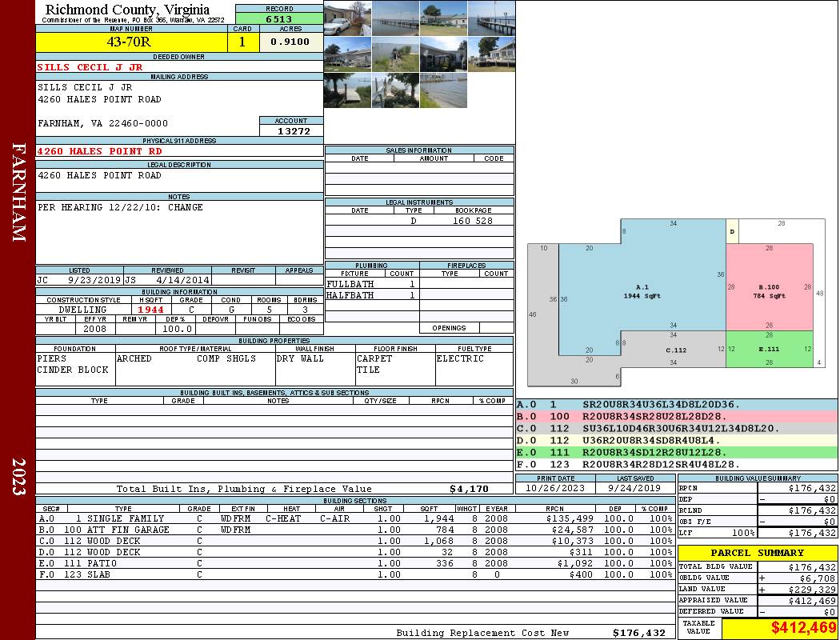Click Building Replacement Cost New label
Image resolution: width=840 pixels, height=640 pixels.
click(x=482, y=633)
